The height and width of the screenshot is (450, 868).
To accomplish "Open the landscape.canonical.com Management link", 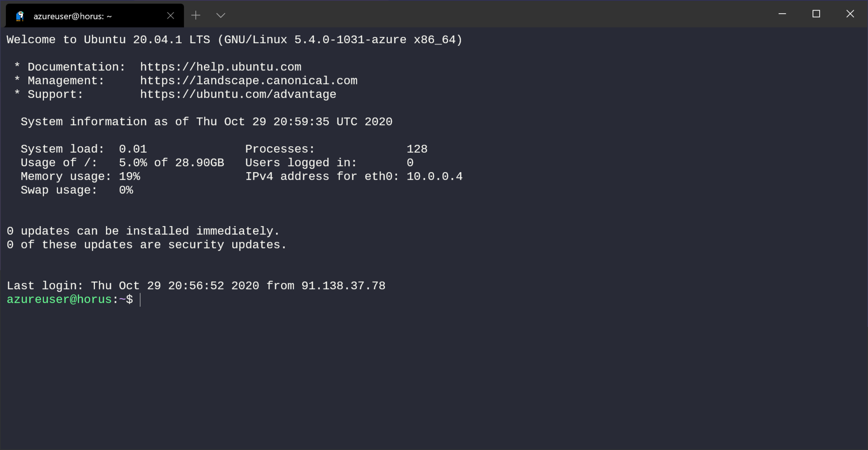I will (x=248, y=80).
